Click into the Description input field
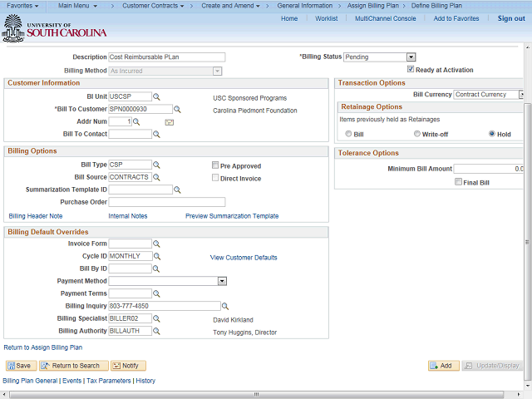532x399 pixels. coord(167,57)
